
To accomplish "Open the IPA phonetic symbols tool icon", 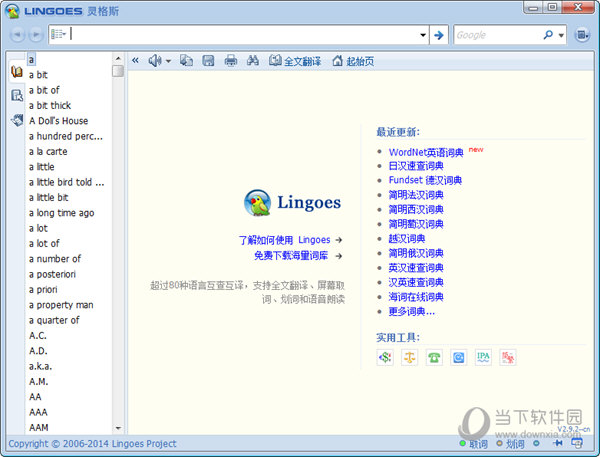I will pyautogui.click(x=483, y=357).
